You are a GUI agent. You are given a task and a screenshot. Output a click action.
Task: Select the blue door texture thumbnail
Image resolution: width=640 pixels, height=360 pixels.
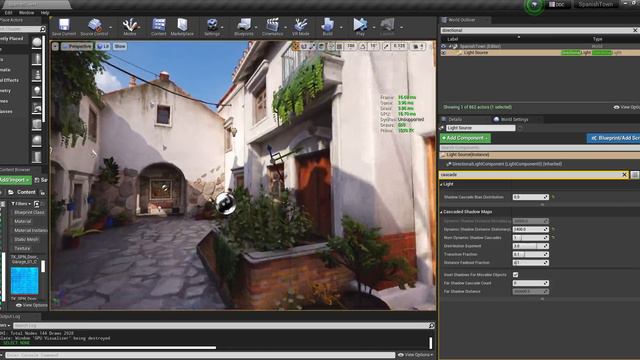coord(24,280)
